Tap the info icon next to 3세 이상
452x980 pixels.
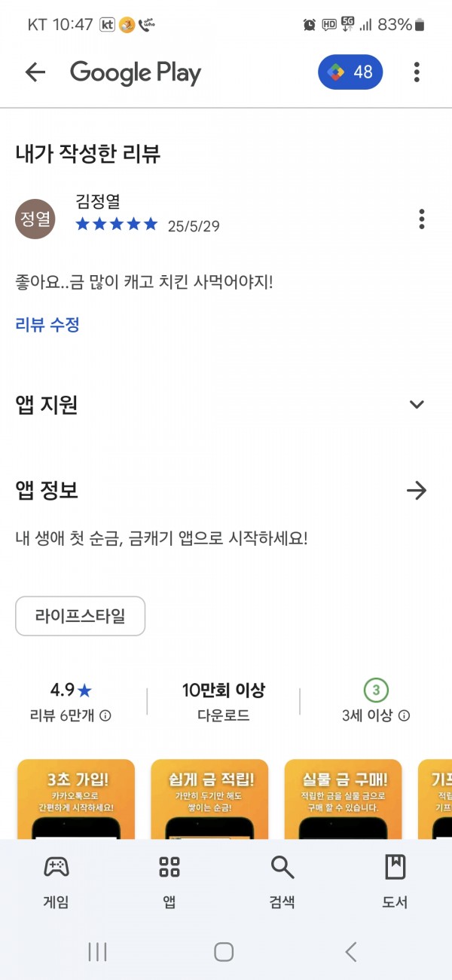click(405, 716)
